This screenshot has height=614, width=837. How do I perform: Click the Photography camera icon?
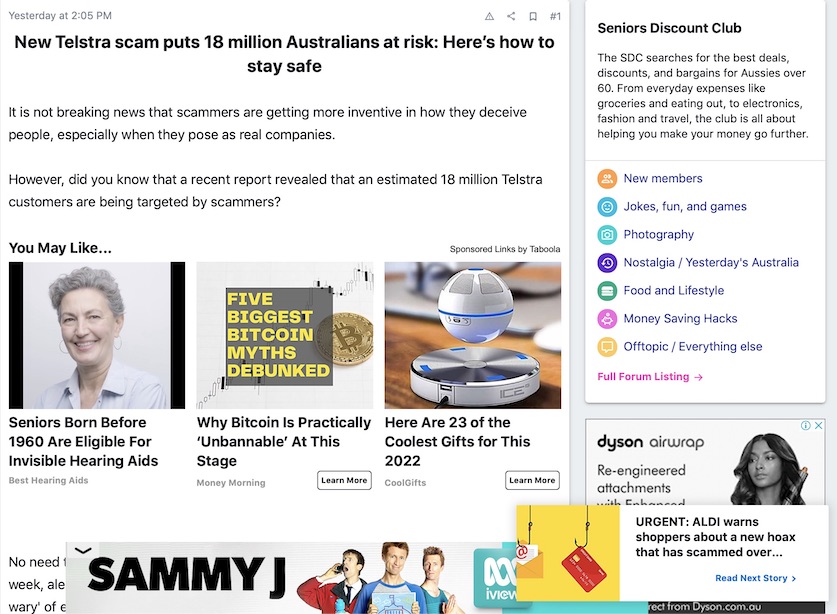tap(607, 234)
